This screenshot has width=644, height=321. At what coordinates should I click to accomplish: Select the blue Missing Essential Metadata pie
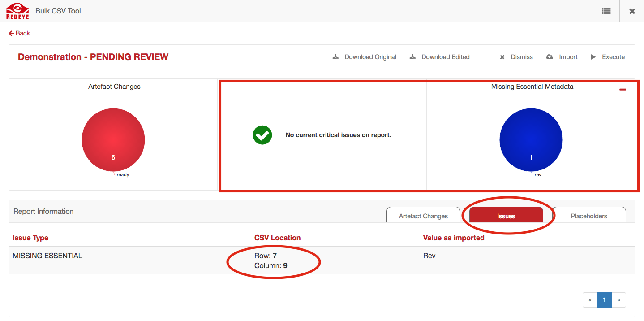pyautogui.click(x=531, y=140)
